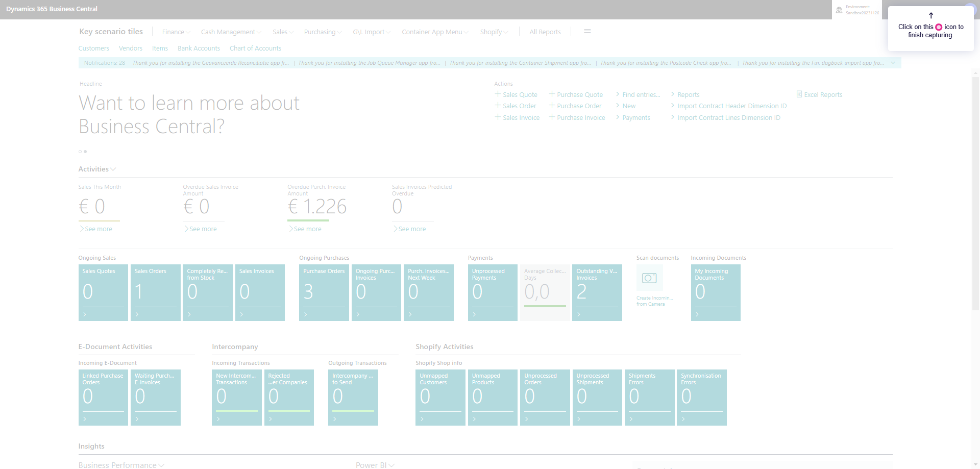Select the second headline pagination dot

(85, 152)
